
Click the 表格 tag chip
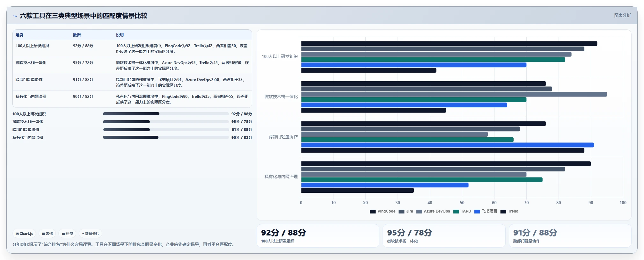pos(47,234)
